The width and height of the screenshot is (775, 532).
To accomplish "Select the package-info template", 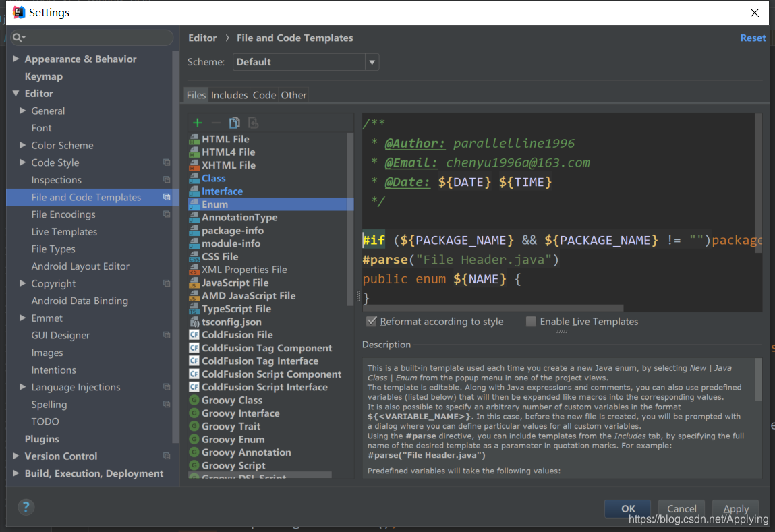I will pyautogui.click(x=233, y=231).
